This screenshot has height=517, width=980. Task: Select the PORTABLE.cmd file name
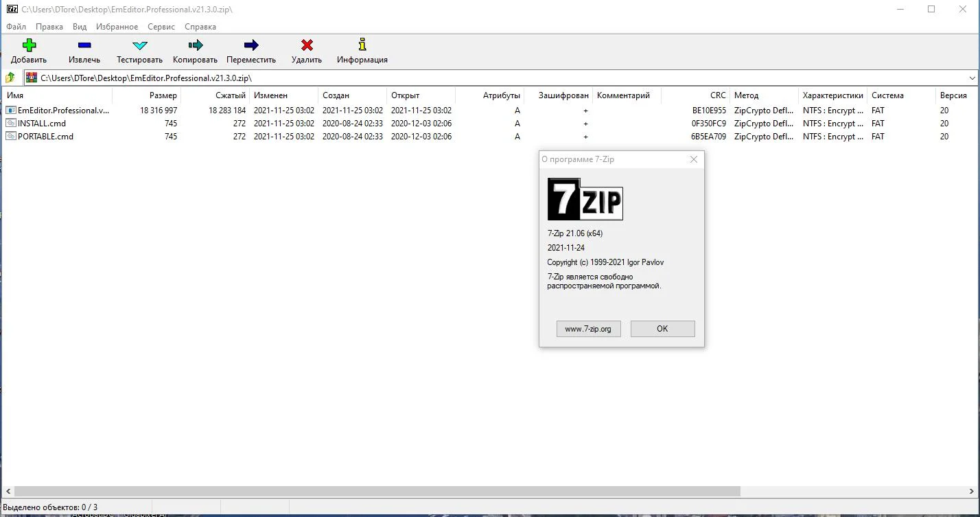coord(45,137)
